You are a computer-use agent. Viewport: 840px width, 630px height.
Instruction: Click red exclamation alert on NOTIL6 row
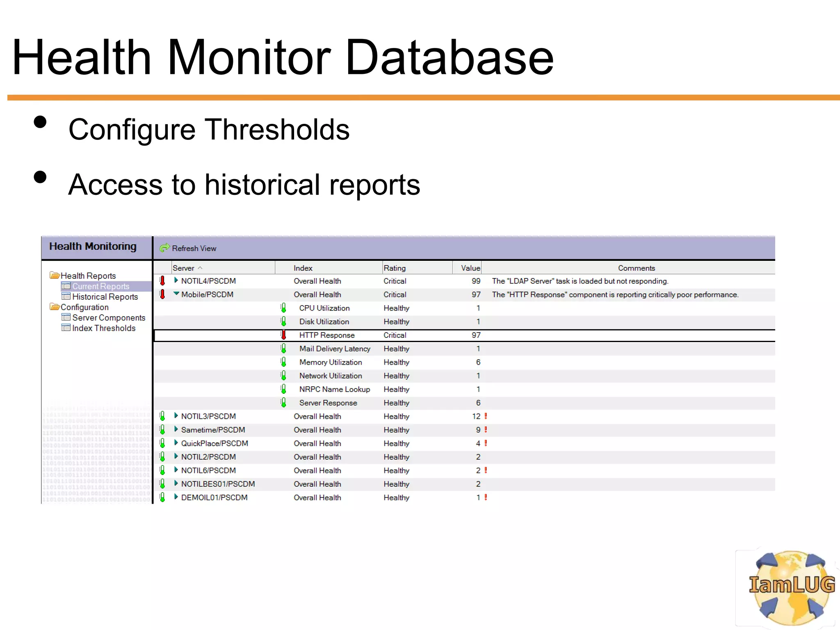click(486, 470)
